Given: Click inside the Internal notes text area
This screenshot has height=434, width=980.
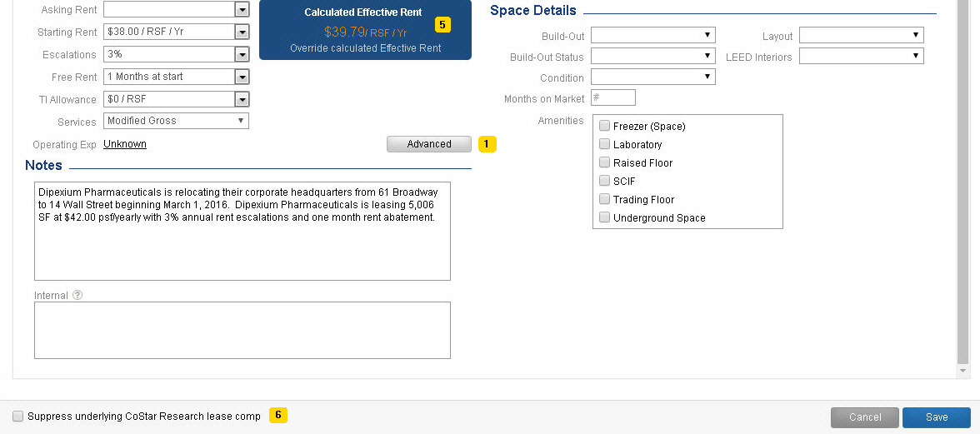Looking at the screenshot, I should pyautogui.click(x=242, y=331).
